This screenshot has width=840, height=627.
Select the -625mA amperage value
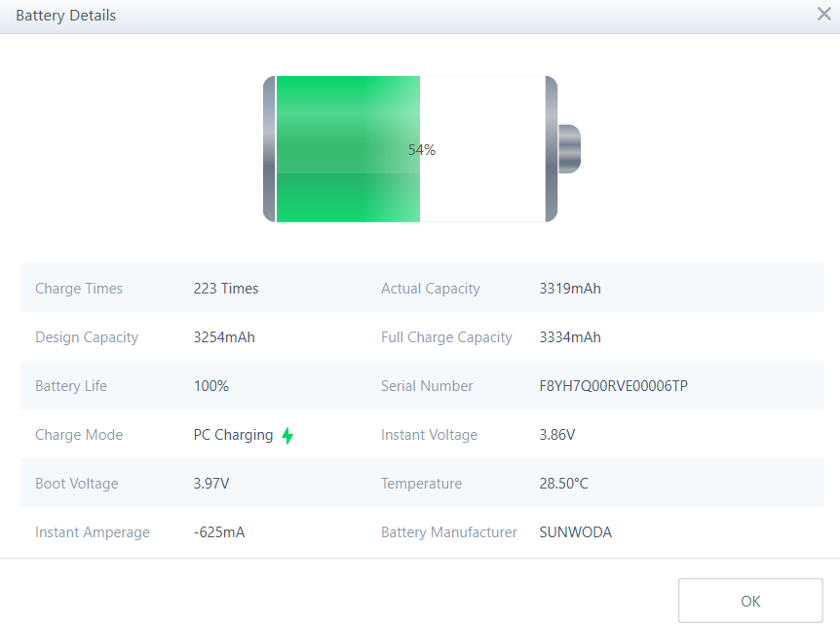[x=219, y=532]
